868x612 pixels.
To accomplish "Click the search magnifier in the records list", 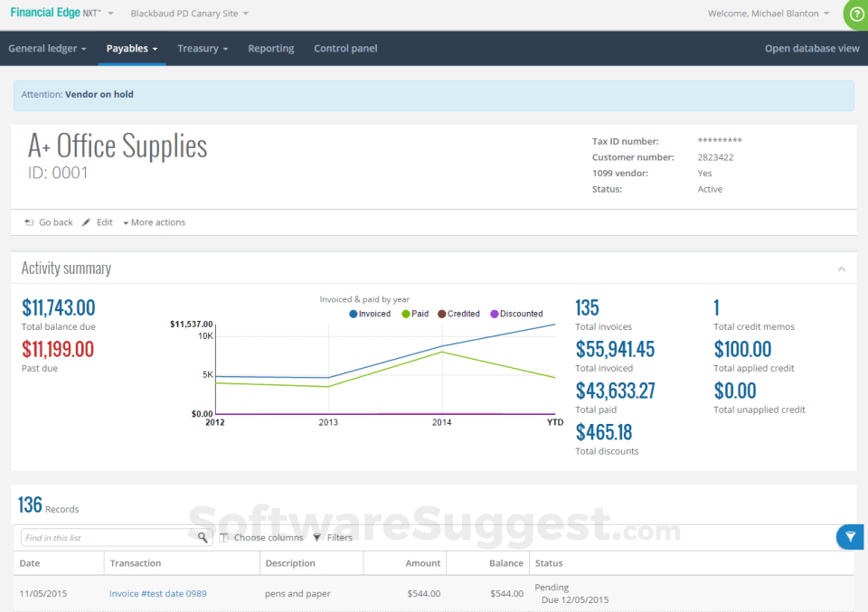I will (x=204, y=536).
